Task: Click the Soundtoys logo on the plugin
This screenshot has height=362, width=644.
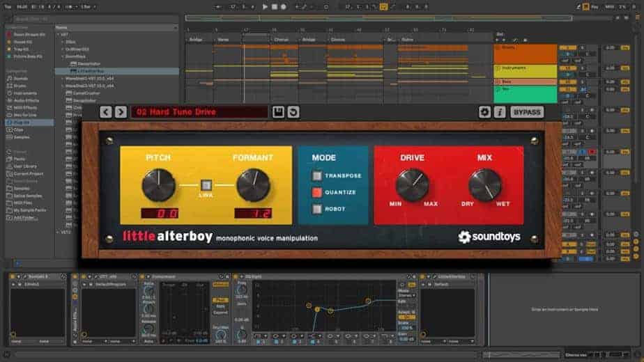Action: point(489,237)
